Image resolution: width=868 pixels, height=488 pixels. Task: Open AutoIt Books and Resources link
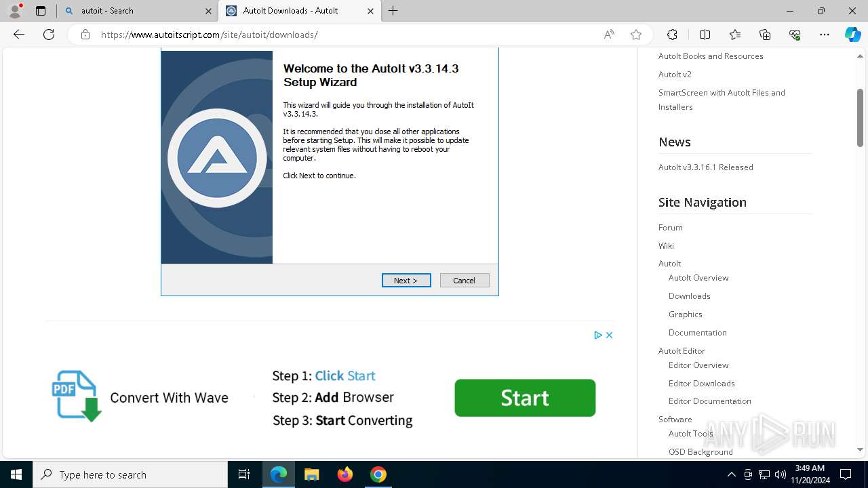pos(711,56)
